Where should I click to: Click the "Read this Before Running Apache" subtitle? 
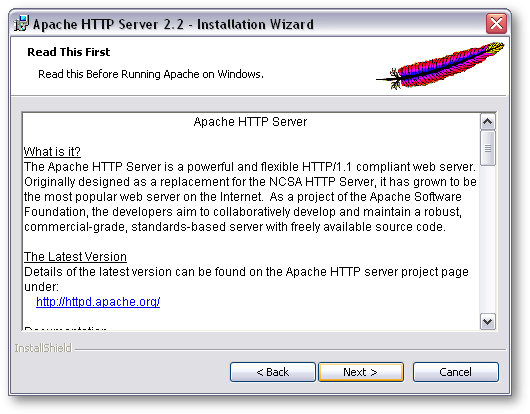coord(151,74)
